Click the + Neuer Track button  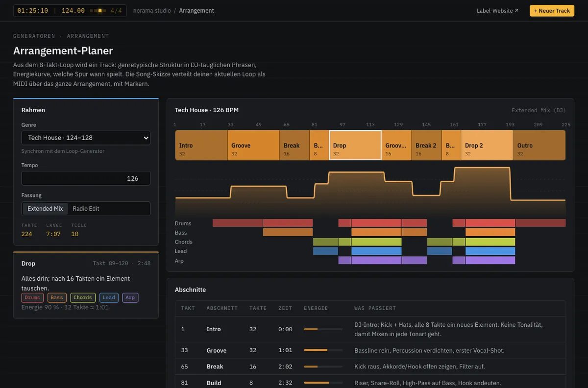pyautogui.click(x=552, y=11)
